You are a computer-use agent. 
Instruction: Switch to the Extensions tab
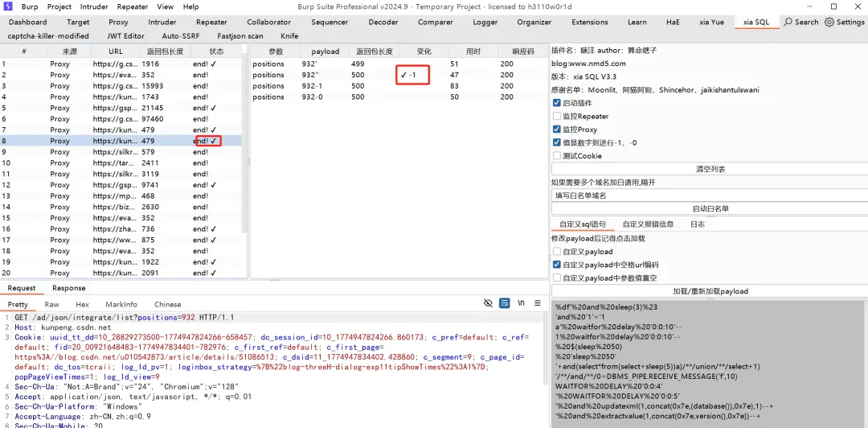590,23
